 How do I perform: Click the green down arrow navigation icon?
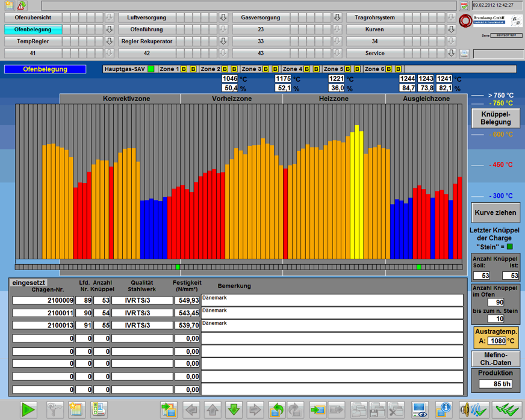pyautogui.click(x=234, y=410)
